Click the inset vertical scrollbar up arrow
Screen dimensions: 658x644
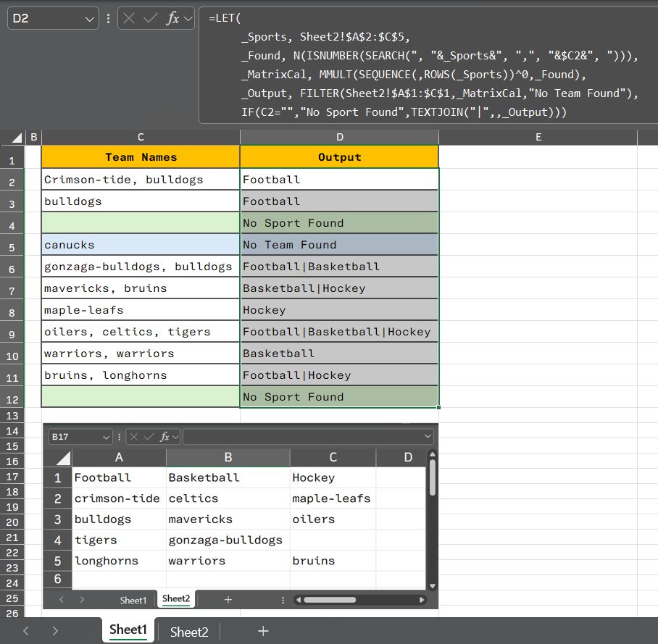click(x=432, y=454)
